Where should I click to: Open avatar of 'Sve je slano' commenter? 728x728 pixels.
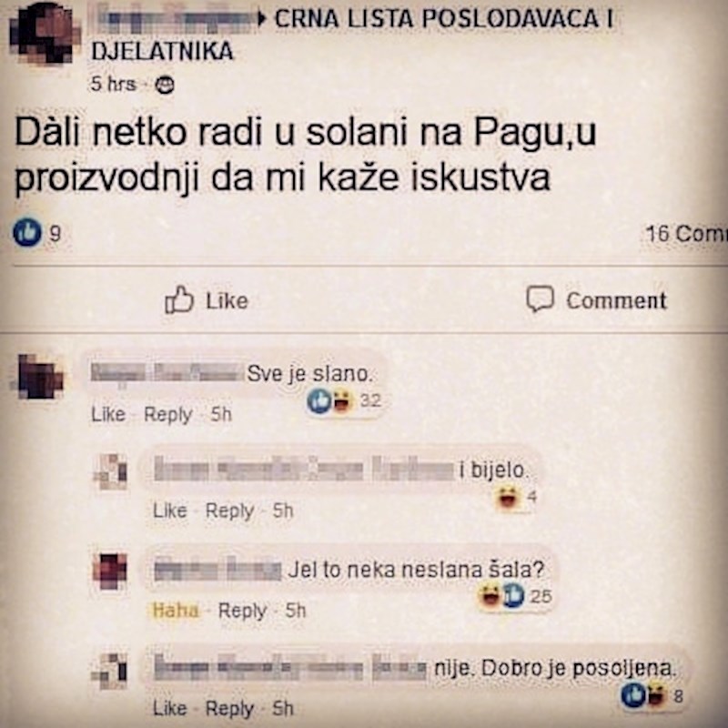coord(40,377)
